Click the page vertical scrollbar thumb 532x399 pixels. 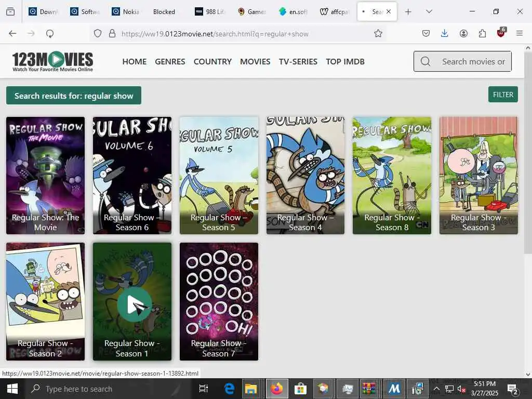528,153
